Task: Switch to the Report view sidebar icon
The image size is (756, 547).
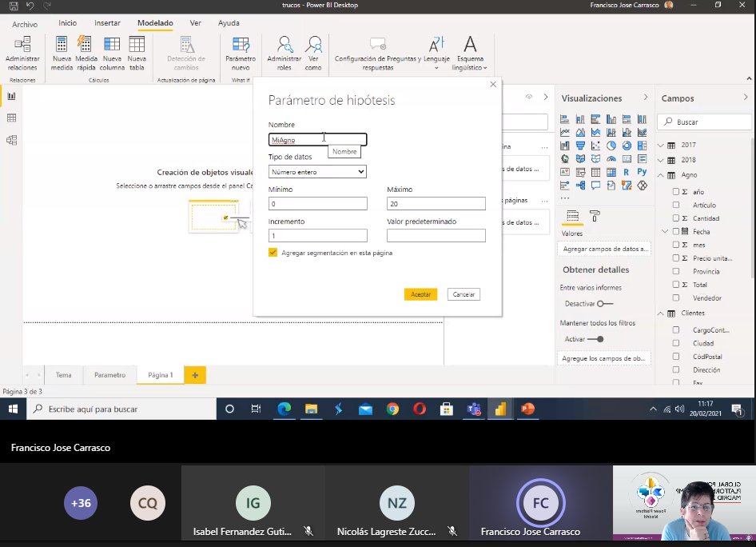Action: coord(11,96)
